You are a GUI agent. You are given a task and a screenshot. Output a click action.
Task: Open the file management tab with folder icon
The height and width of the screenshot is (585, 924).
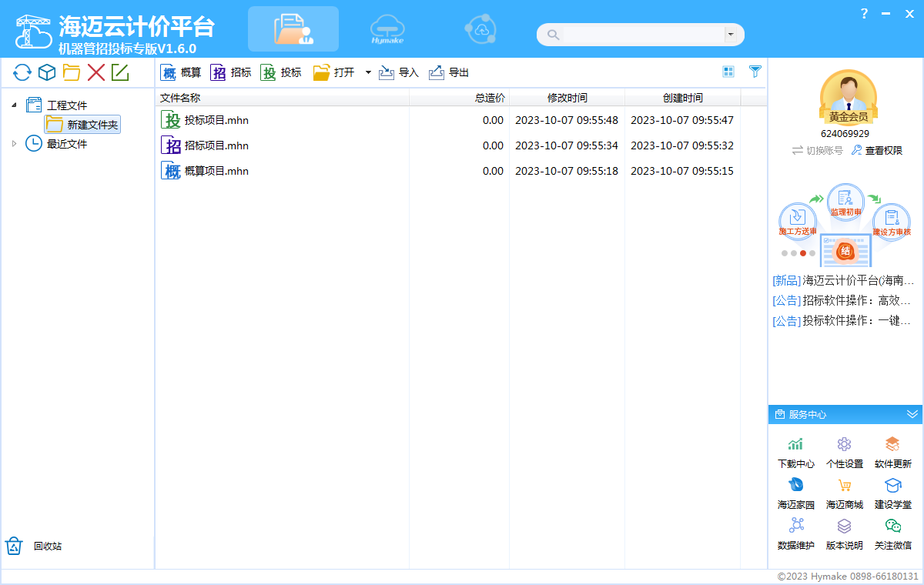click(293, 29)
